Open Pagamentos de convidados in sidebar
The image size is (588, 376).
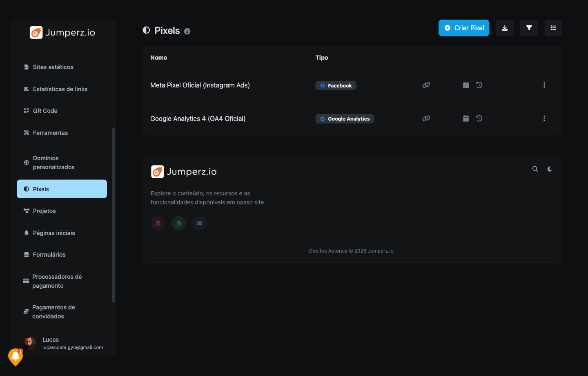62,312
